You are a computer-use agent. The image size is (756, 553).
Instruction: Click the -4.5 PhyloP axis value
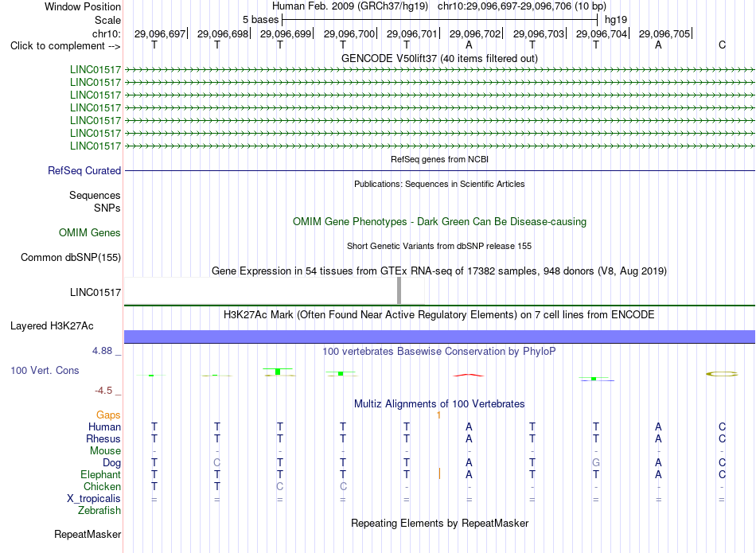tap(103, 390)
